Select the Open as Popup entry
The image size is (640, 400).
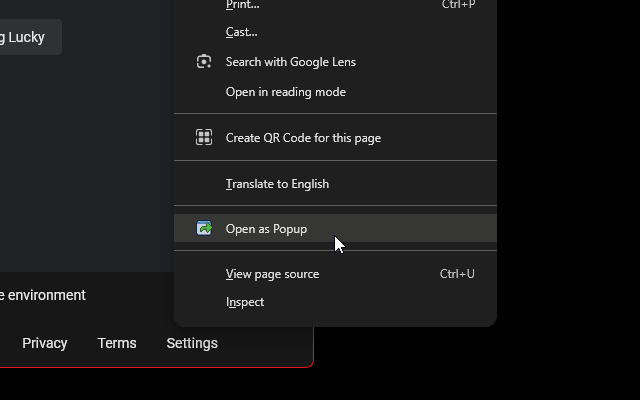pyautogui.click(x=266, y=229)
